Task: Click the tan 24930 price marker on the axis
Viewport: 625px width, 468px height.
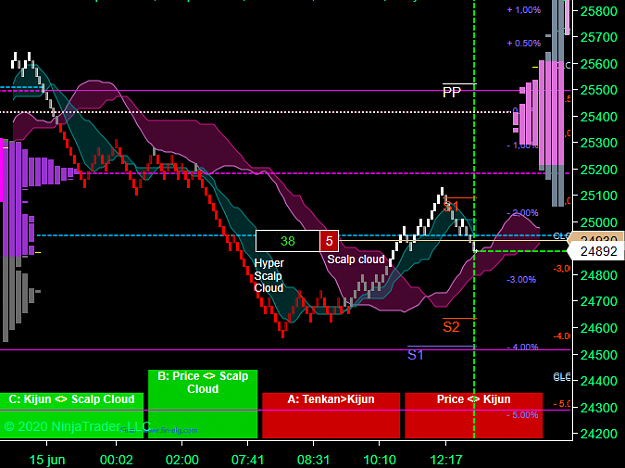Action: pos(596,237)
